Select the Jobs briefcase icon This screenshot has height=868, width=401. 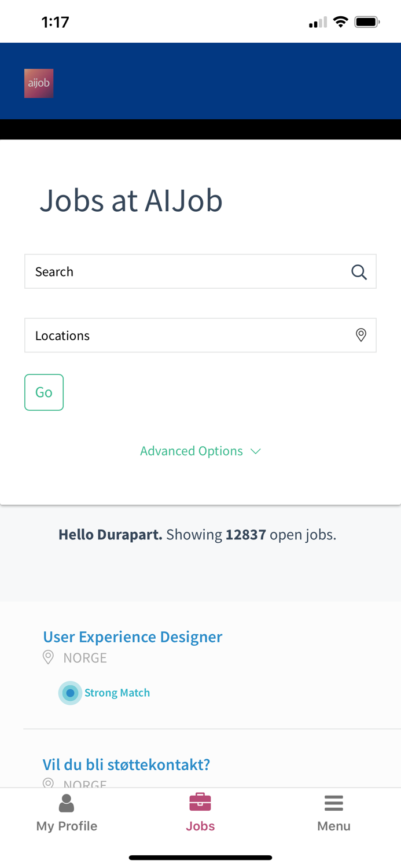pos(200,802)
